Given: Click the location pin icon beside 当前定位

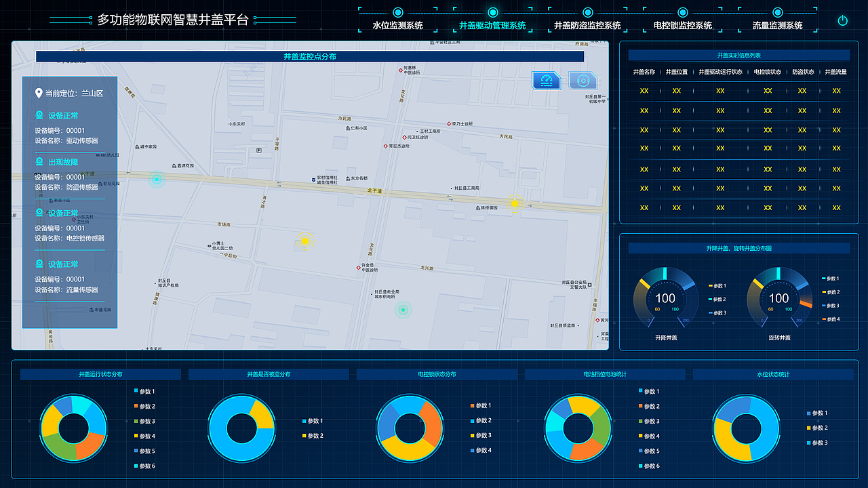Looking at the screenshot, I should (x=39, y=93).
